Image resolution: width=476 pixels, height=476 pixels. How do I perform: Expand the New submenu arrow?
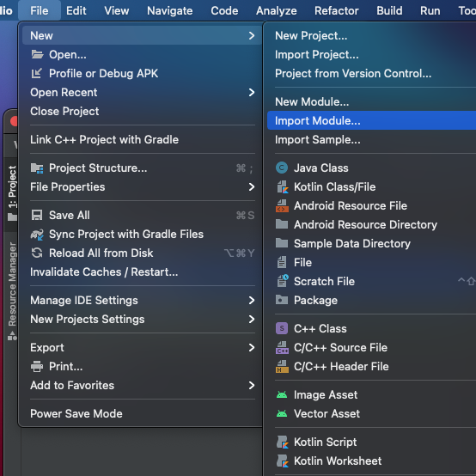point(252,36)
